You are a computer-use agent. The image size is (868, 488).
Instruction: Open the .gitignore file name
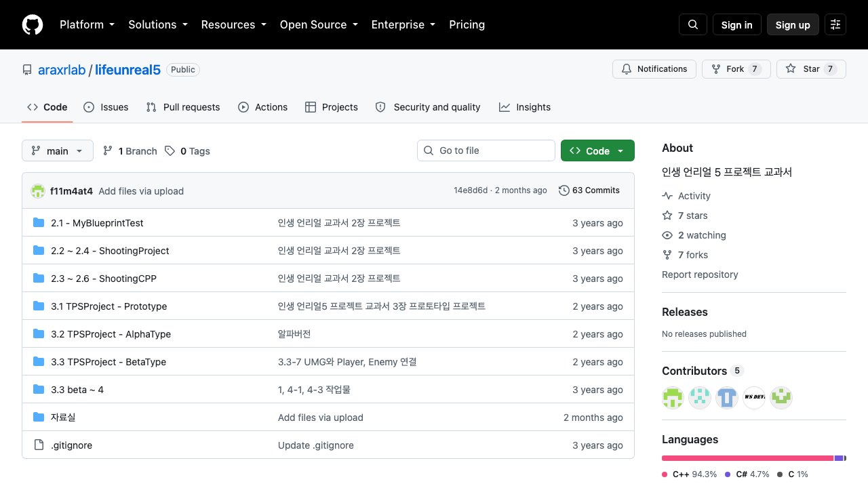72,445
